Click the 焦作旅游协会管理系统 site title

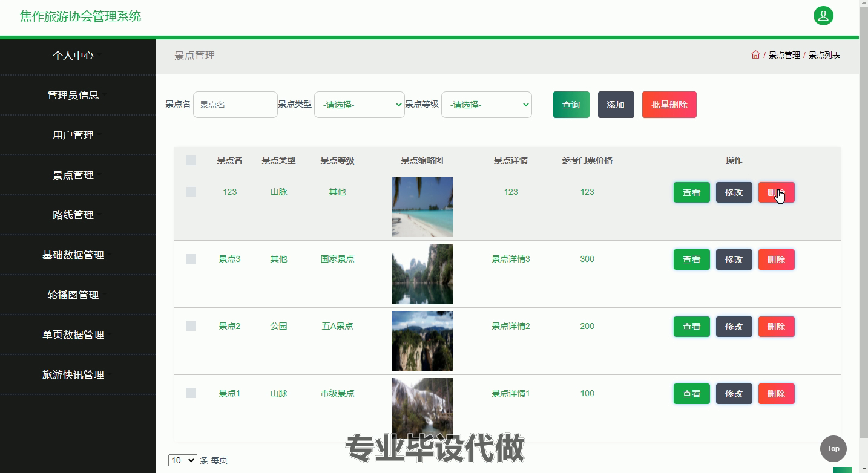(81, 16)
